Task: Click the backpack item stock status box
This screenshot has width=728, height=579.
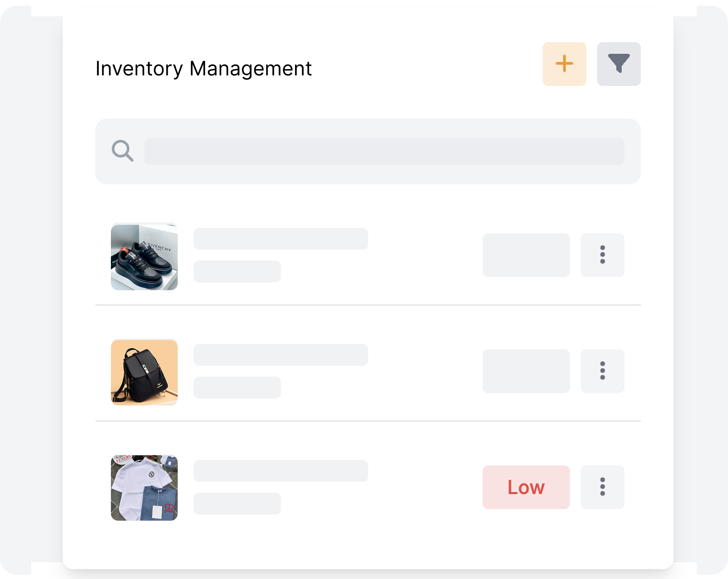Action: 526,371
